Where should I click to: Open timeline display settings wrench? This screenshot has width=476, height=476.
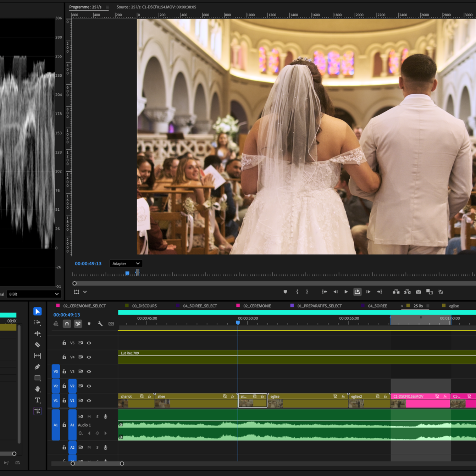pyautogui.click(x=100, y=324)
